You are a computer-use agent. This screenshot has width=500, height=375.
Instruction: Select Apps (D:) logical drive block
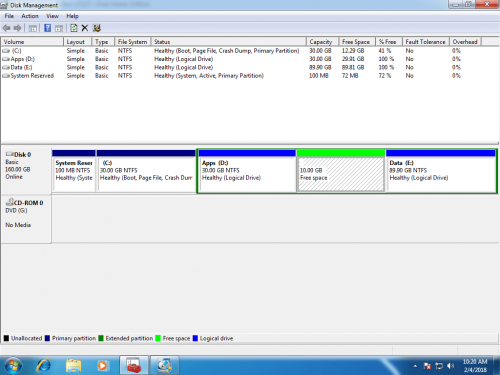247,171
